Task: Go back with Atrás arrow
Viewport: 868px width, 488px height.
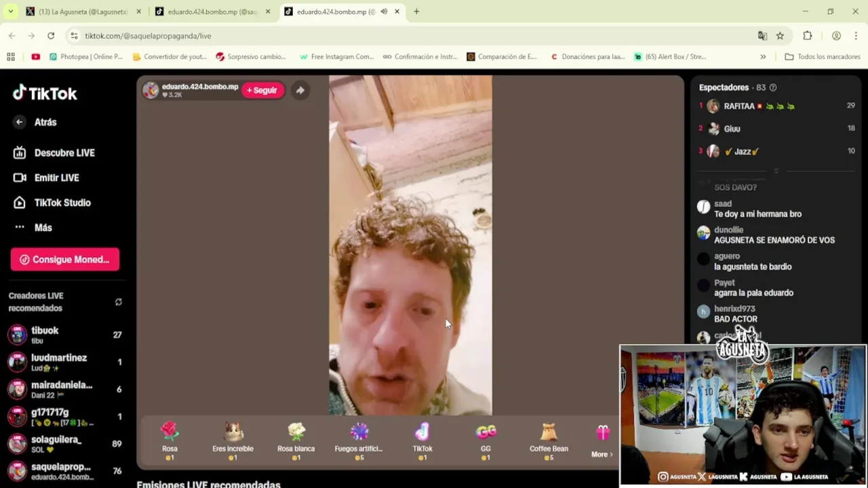Action: (x=19, y=122)
